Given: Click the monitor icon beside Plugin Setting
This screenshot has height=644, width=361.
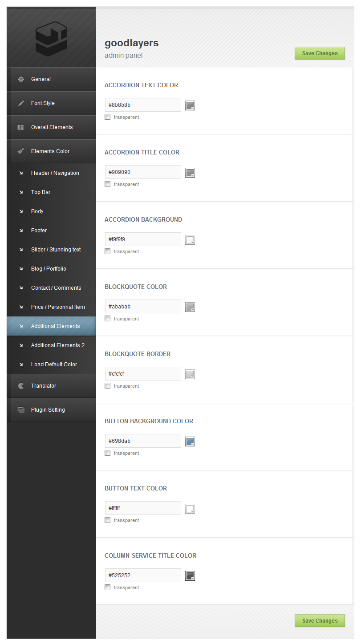Looking at the screenshot, I should coord(21,410).
